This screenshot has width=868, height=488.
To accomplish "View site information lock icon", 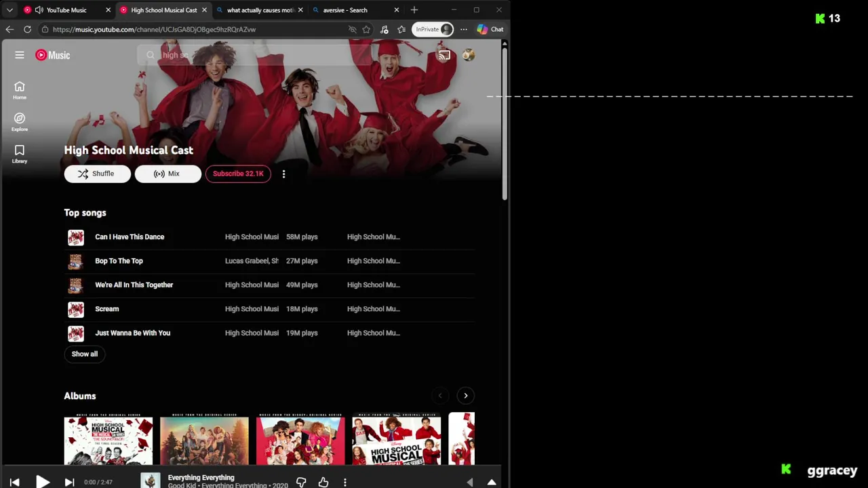I will coord(45,29).
